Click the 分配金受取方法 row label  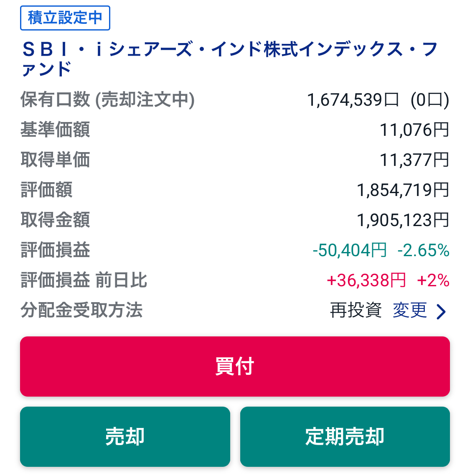82,311
